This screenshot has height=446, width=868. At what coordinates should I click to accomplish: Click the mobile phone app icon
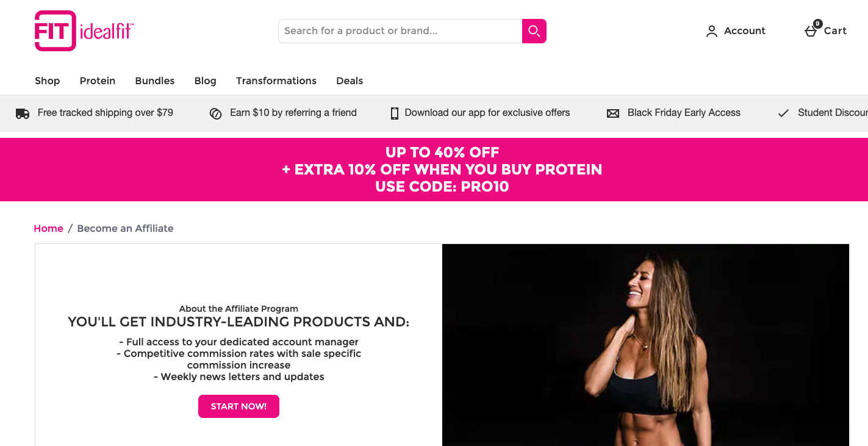point(395,113)
